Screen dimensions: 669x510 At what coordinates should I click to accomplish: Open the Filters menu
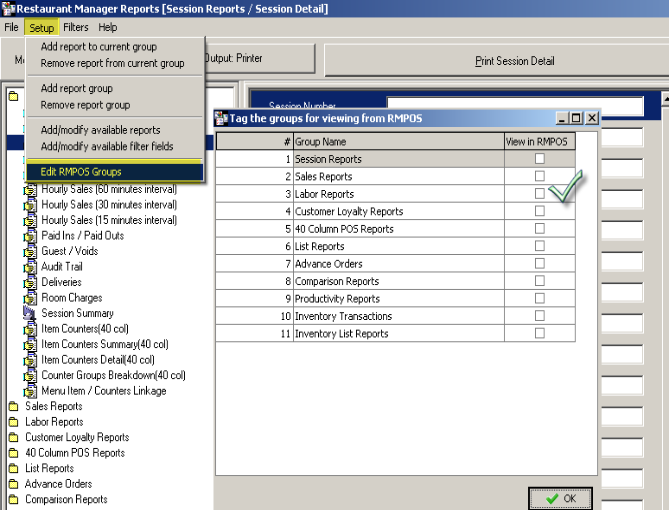tap(76, 27)
